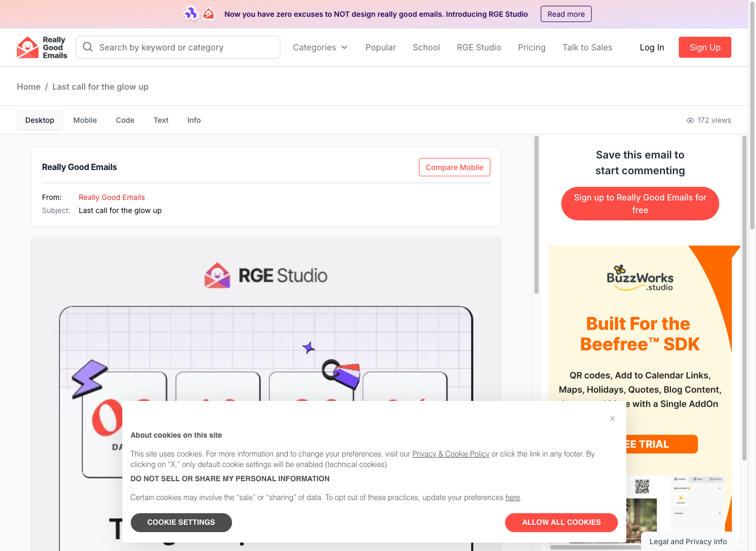Click the Compare Mobile button

point(455,167)
